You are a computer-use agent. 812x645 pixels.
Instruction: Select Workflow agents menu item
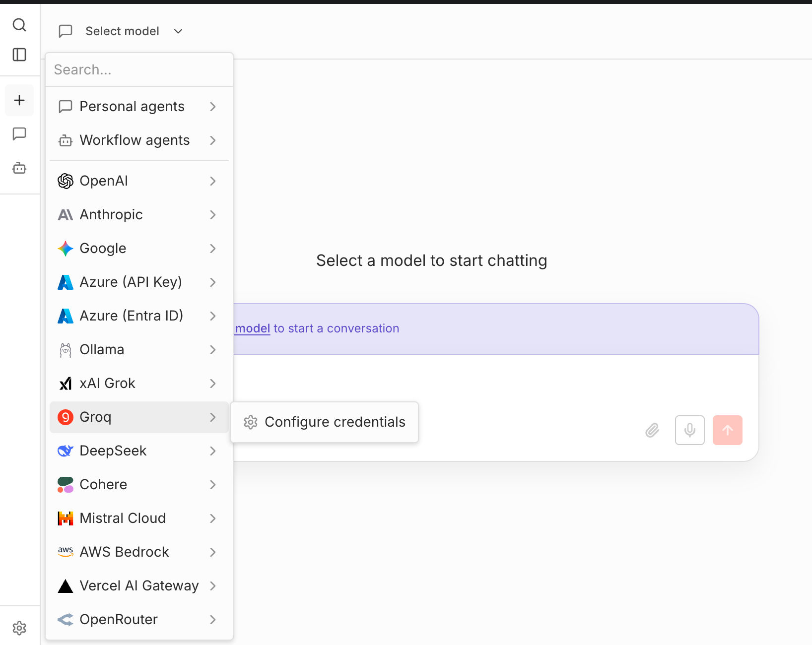[139, 140]
